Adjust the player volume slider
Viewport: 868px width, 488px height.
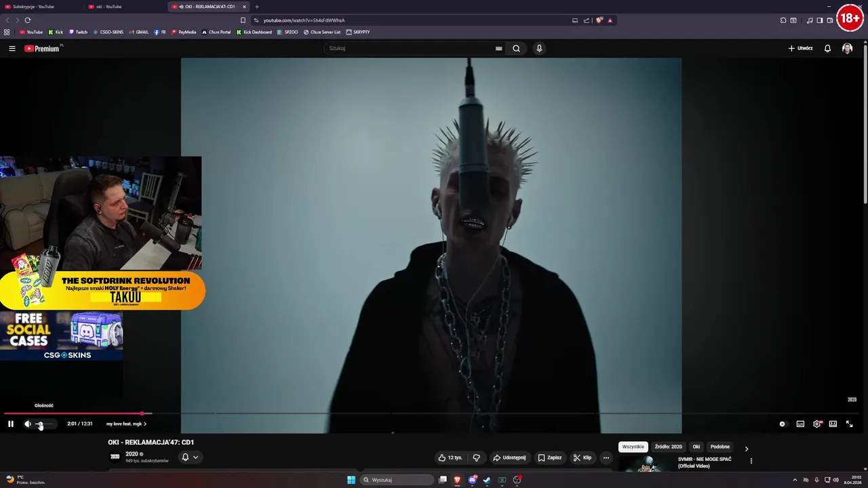(44, 424)
